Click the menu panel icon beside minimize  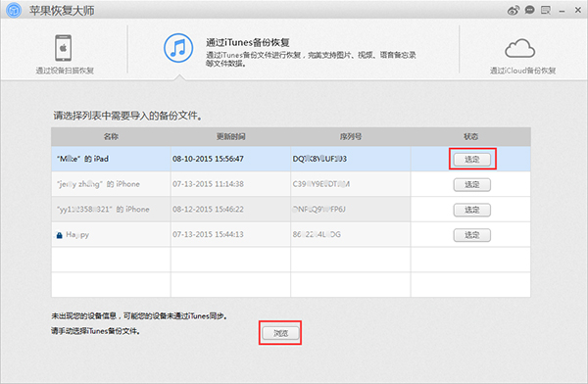coord(546,10)
